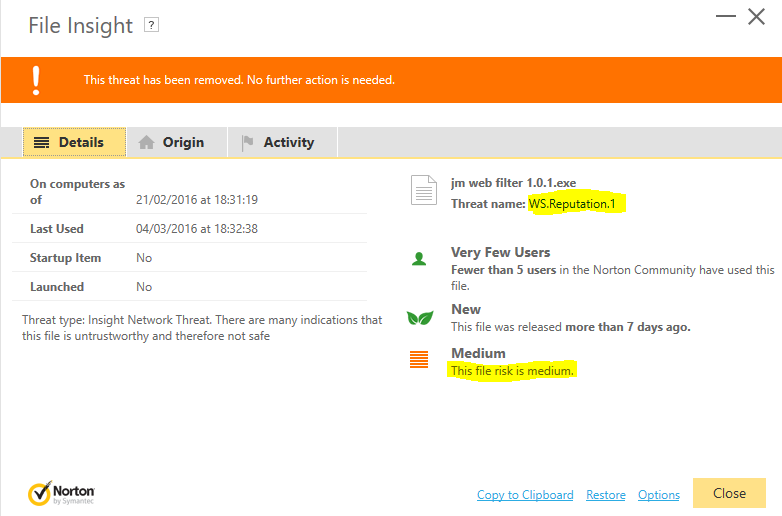Click the Last Used label
The height and width of the screenshot is (516, 782).
(57, 229)
